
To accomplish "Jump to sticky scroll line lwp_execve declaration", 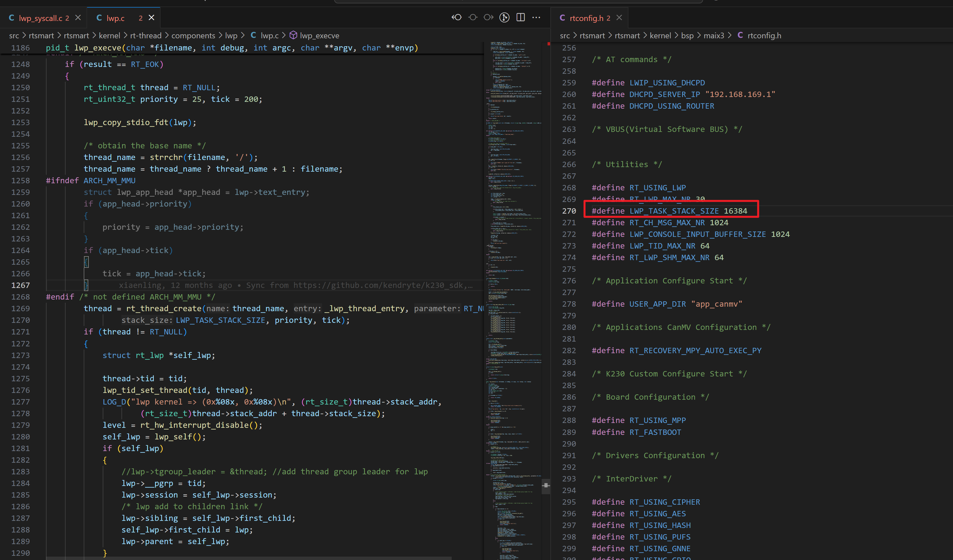I will (x=242, y=48).
